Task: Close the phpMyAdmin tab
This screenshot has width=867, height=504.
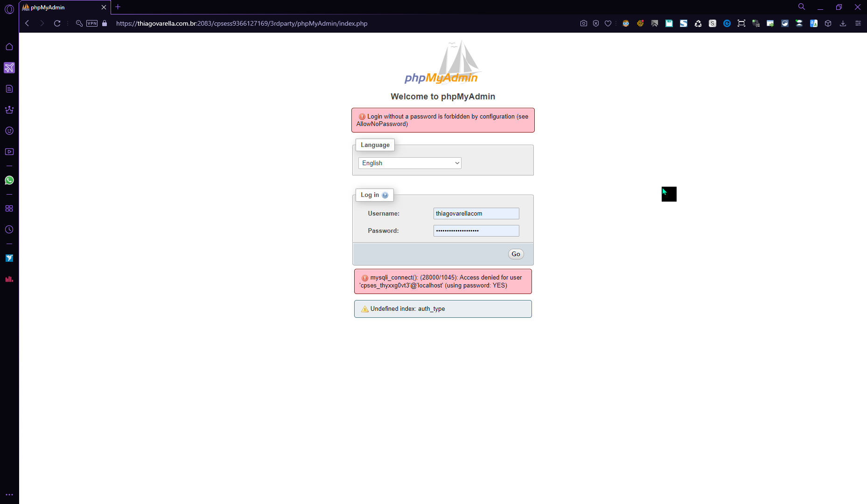Action: coord(104,7)
